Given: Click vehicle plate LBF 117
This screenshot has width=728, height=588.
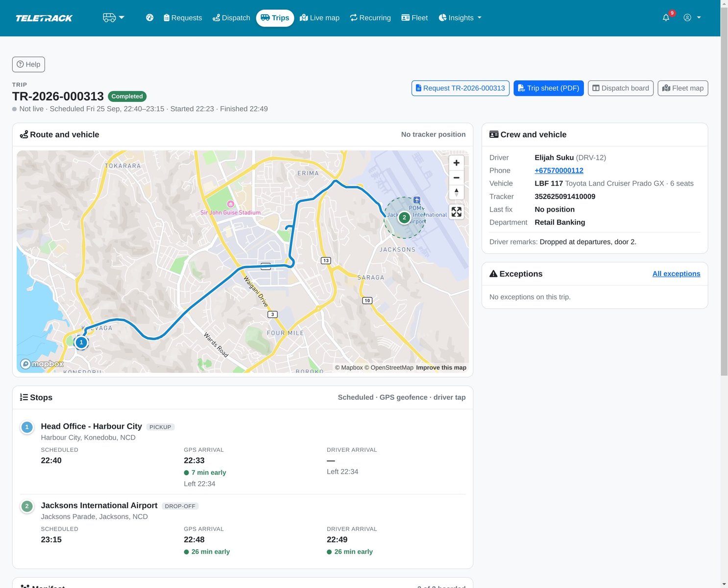Looking at the screenshot, I should point(549,183).
